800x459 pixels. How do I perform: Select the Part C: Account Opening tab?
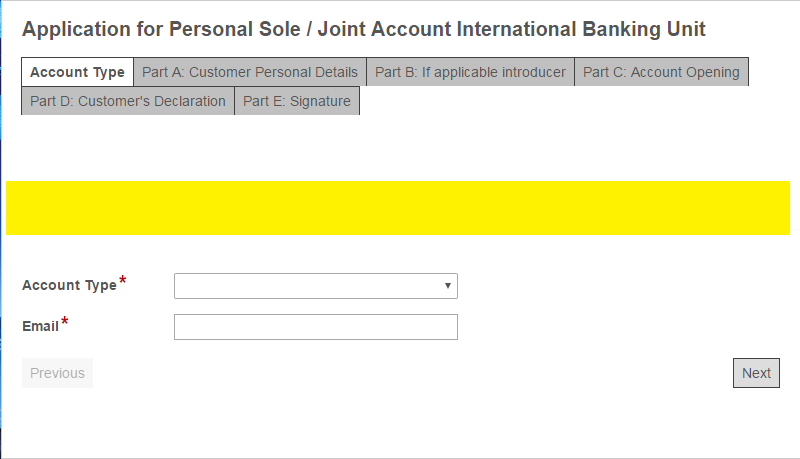(x=661, y=72)
